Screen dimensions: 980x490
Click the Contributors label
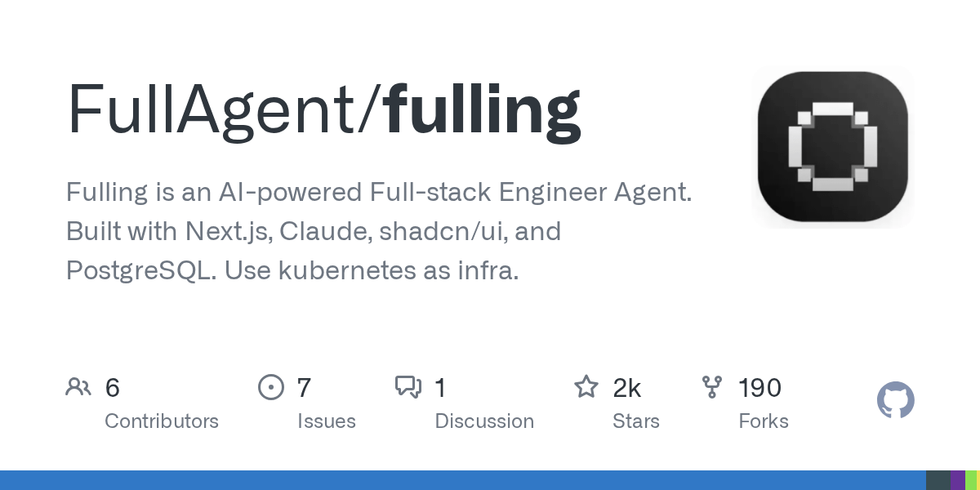click(x=162, y=421)
